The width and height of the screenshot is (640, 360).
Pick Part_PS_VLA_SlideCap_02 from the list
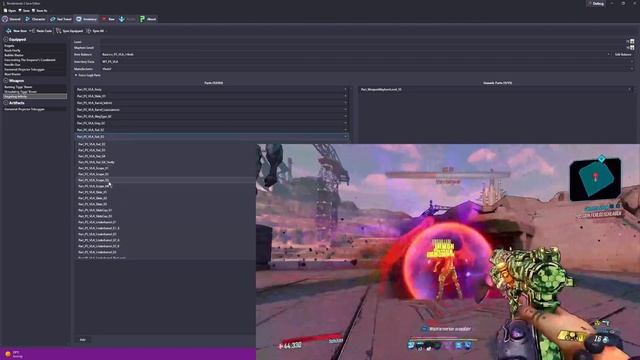click(x=95, y=216)
